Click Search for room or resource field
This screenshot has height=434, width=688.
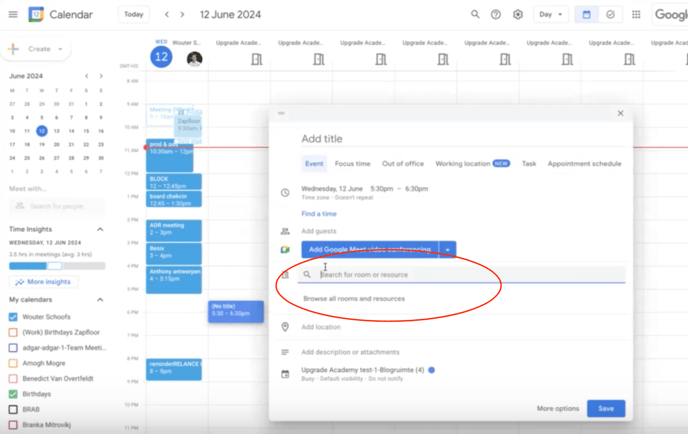click(x=461, y=275)
